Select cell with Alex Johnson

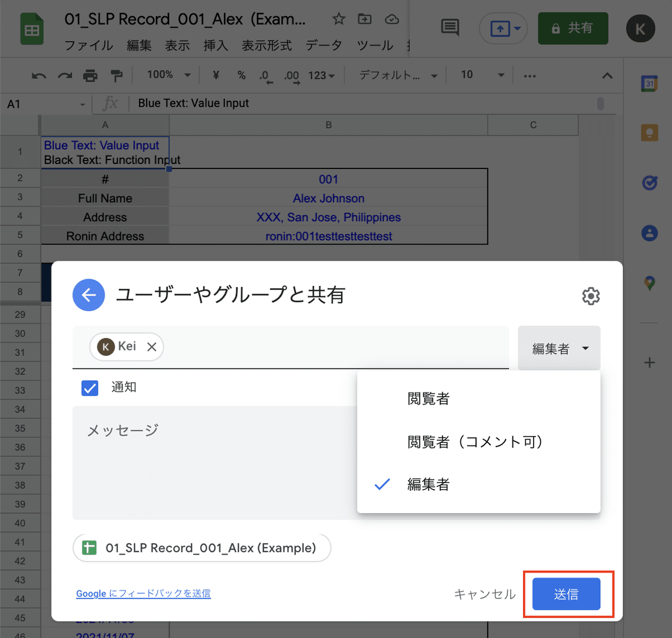(329, 198)
